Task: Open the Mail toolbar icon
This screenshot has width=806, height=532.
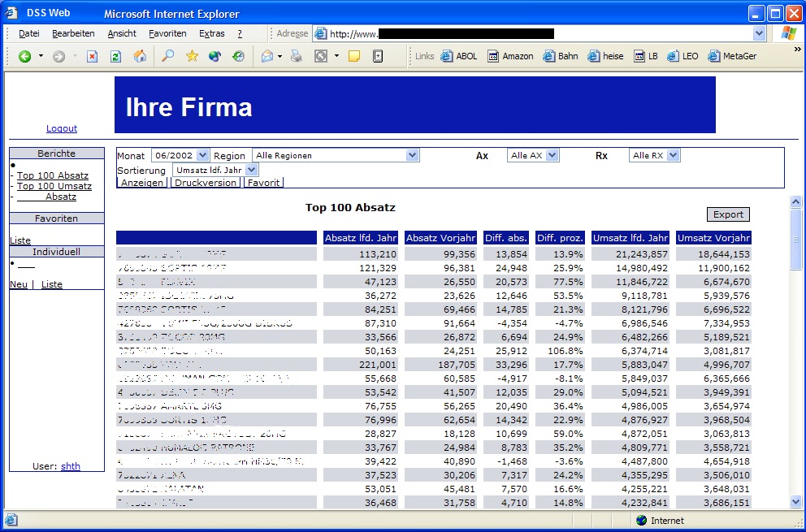Action: point(266,56)
